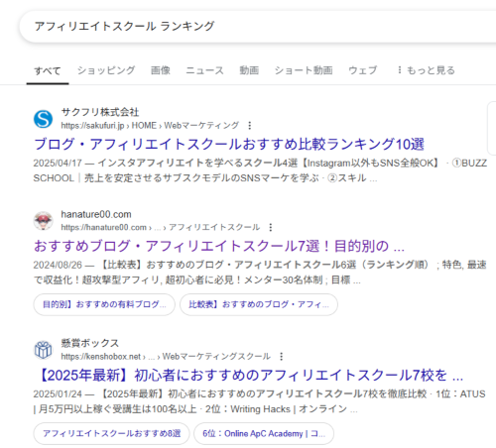This screenshot has height=448, width=496.
Task: Switch to the 動画 tab
Action: coord(249,70)
